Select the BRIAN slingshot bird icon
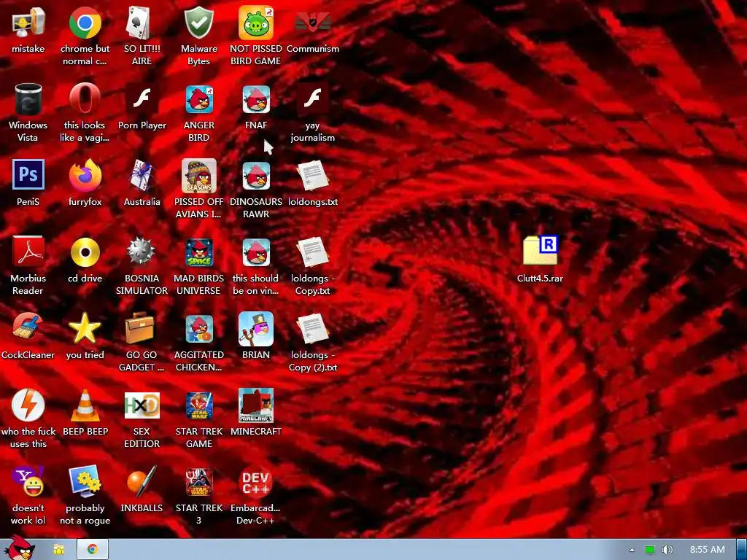Image resolution: width=747 pixels, height=560 pixels. tap(256, 329)
